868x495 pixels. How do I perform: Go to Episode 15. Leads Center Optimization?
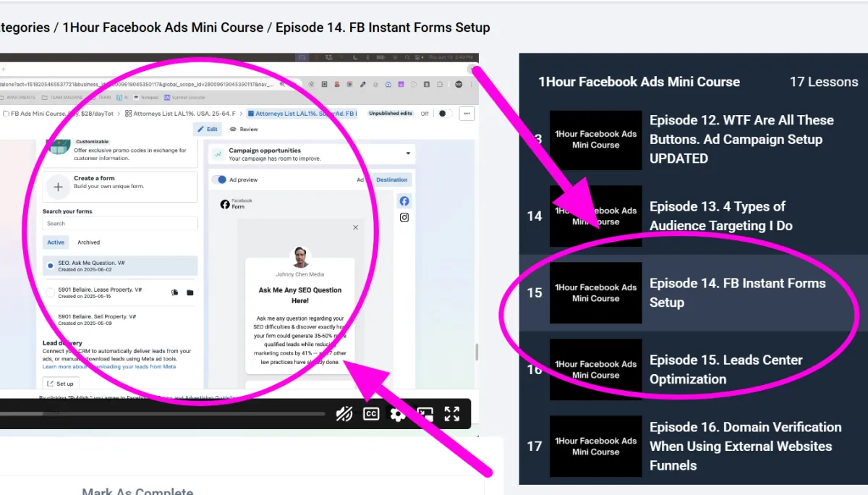[x=726, y=369]
